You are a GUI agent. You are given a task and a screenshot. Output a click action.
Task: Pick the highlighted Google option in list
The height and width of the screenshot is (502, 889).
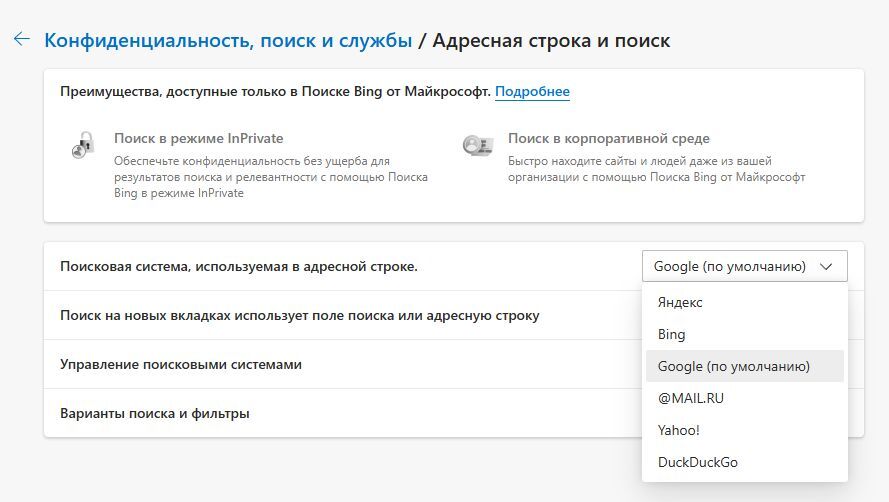734,366
